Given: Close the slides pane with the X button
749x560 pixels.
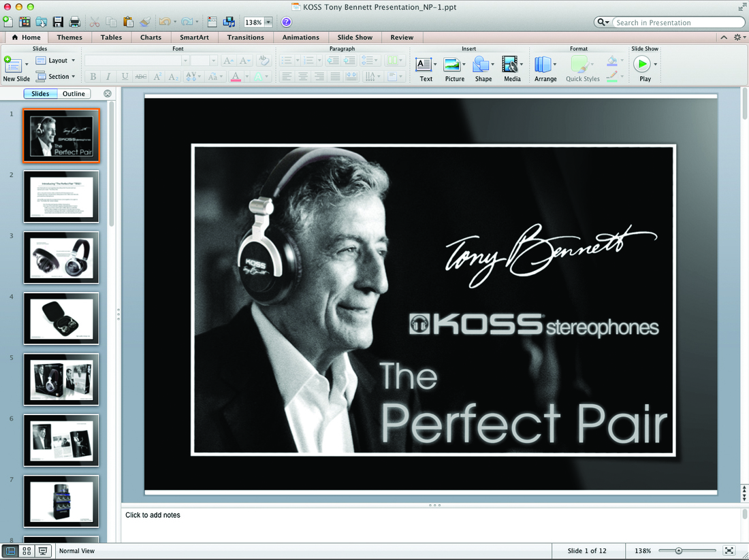Looking at the screenshot, I should coord(108,94).
